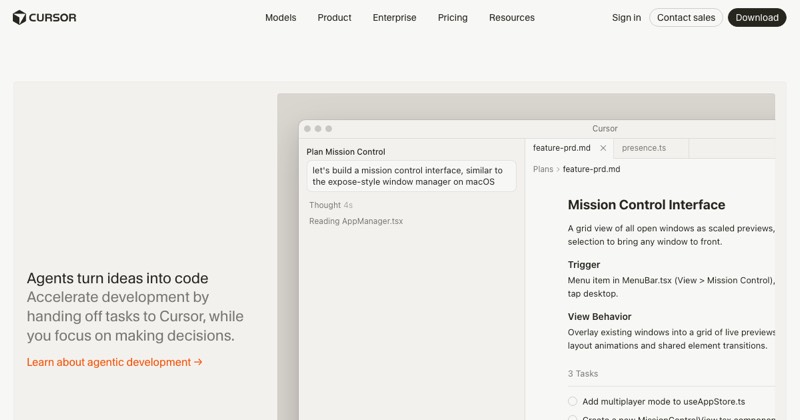Open the Resources menu

tap(512, 17)
